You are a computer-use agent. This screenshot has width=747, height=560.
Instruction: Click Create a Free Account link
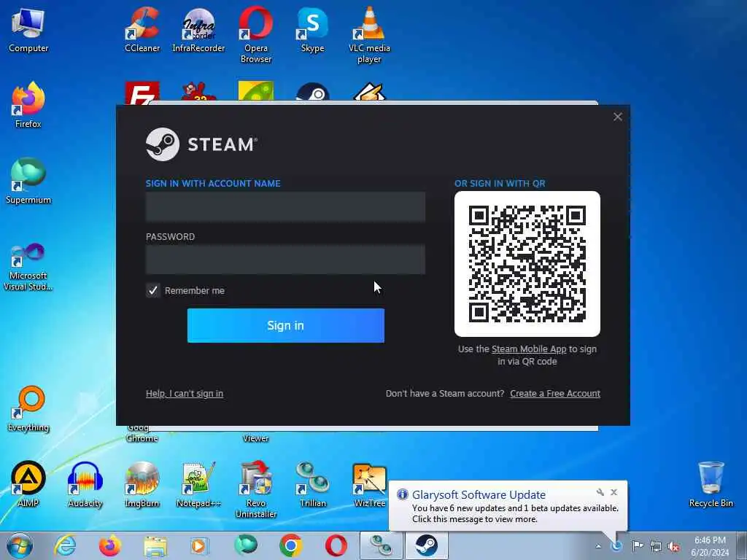click(555, 393)
